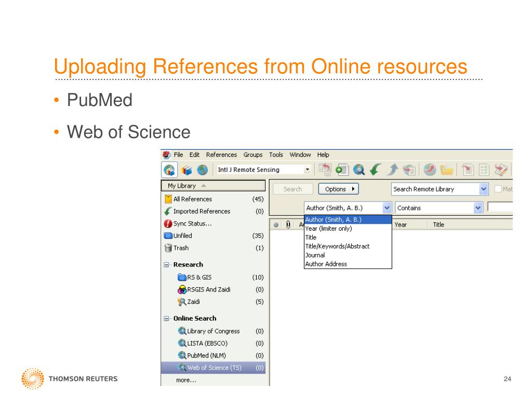Collapse the Research group set
Screen dimensions: 532x399
coord(166,264)
